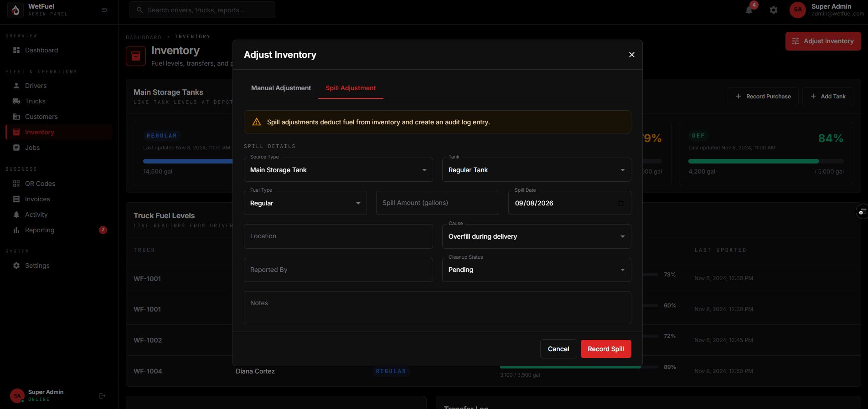The image size is (868, 409).
Task: Click the SA avatar in top bar
Action: [798, 10]
